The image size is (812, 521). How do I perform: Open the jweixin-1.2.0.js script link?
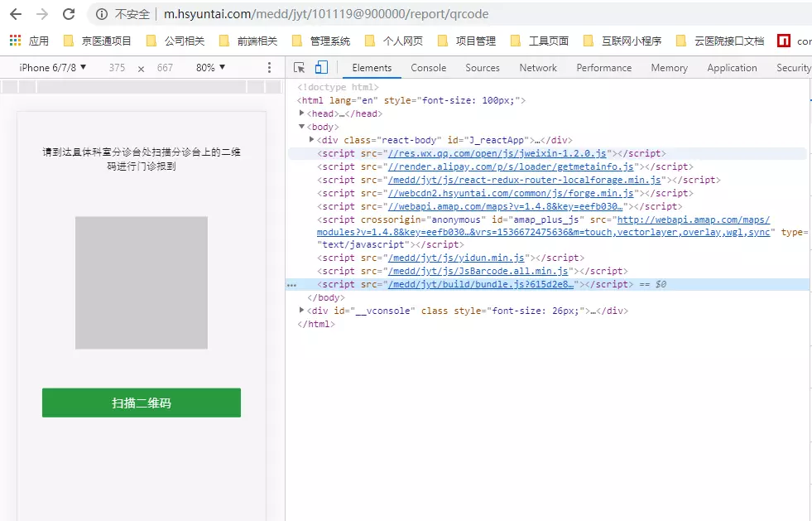click(x=497, y=153)
